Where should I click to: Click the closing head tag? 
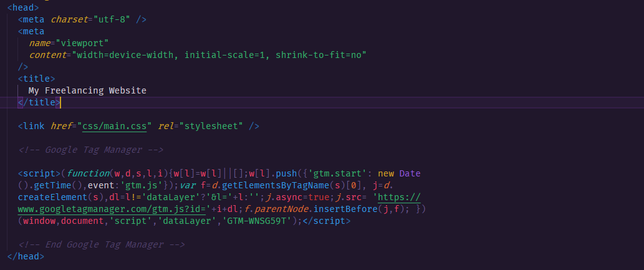pyautogui.click(x=26, y=256)
